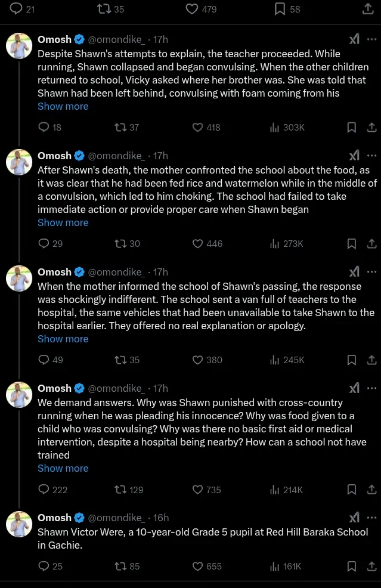Repost the tweet with 129 reposts
Image resolution: width=381 pixels, height=588 pixels.
pyautogui.click(x=120, y=490)
